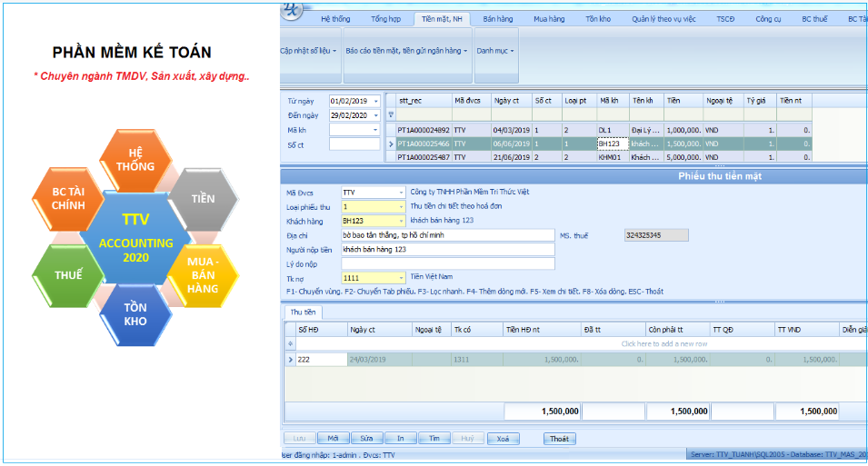868x466 pixels.
Task: Sort by the stt_rec column header
Action: pyautogui.click(x=424, y=101)
